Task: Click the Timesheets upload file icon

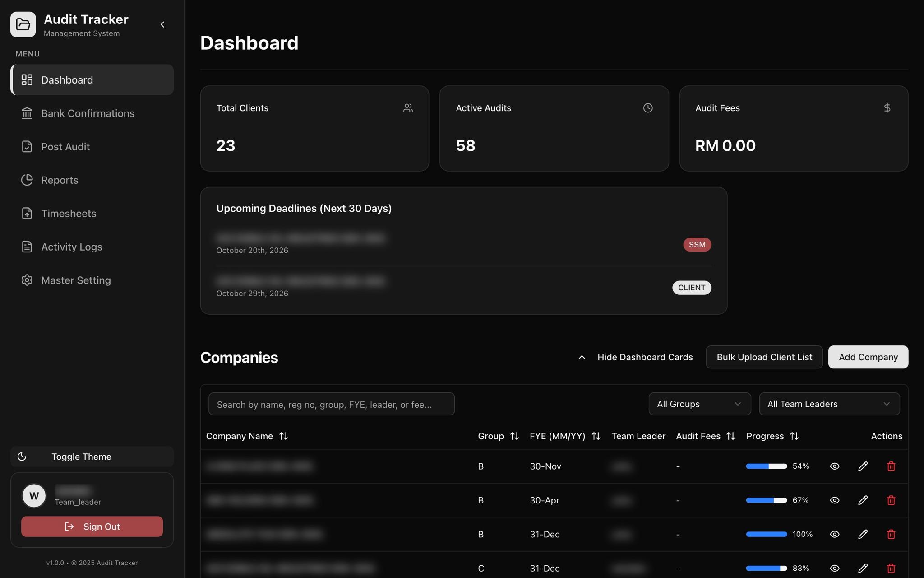Action: point(27,213)
